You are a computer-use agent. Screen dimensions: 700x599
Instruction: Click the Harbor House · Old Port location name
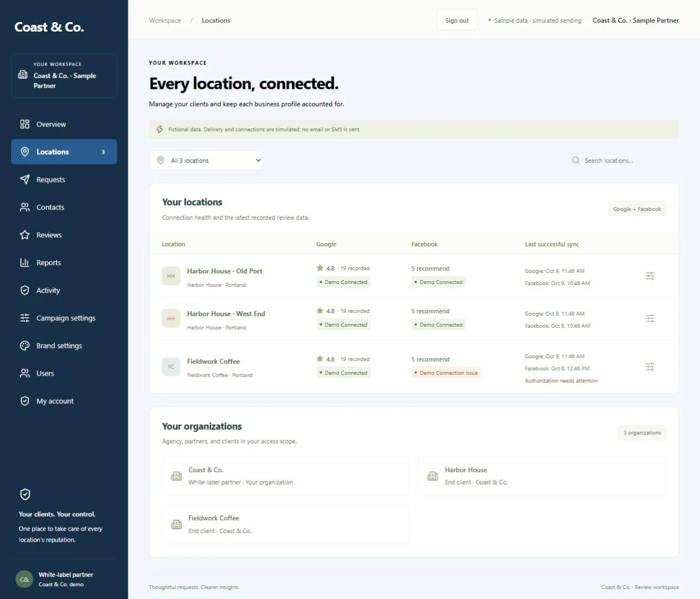click(225, 271)
